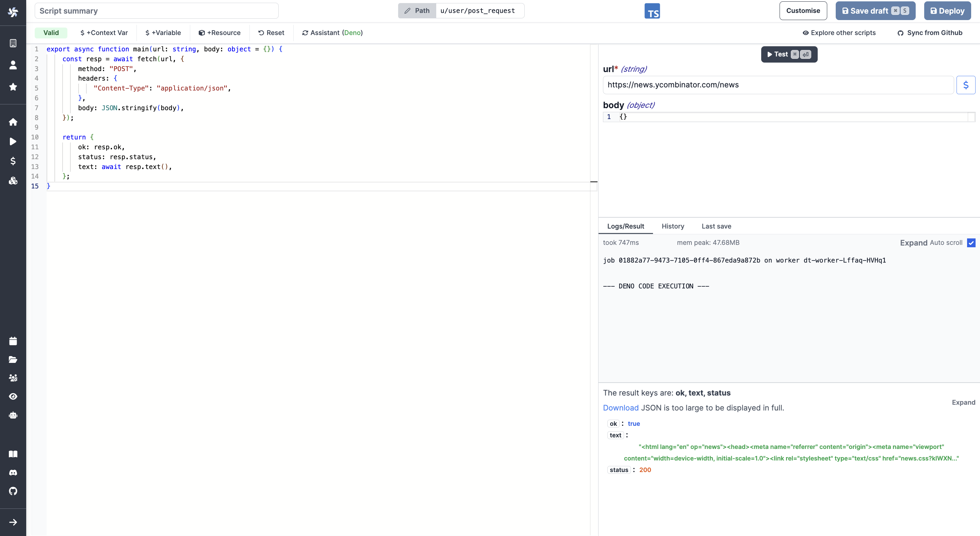Expand the sidebar with arrow icon

point(13,522)
